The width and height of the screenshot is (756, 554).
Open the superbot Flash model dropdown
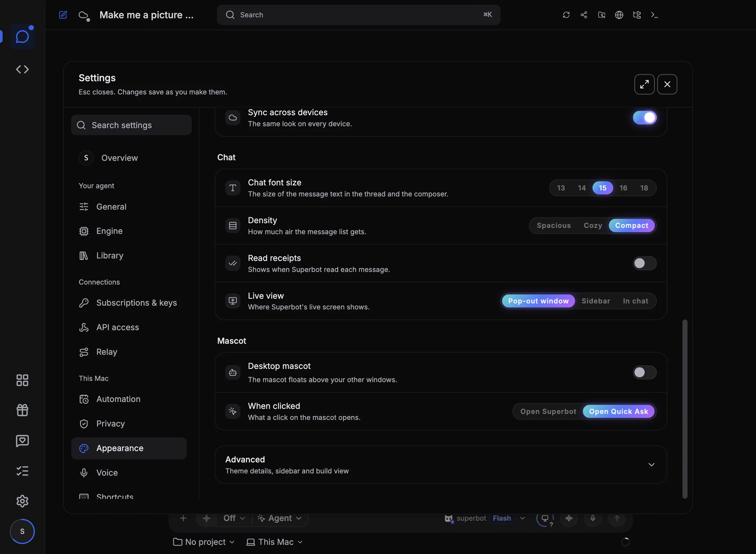485,518
